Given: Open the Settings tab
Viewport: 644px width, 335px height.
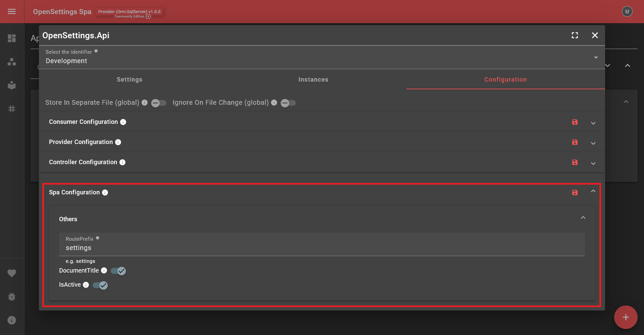Looking at the screenshot, I should (x=129, y=80).
